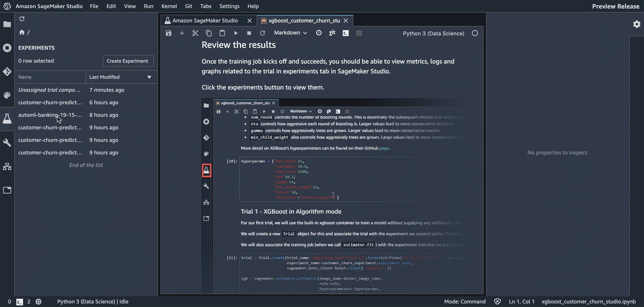Close the xgboost_customer_churn_stu tab
Image resolution: width=644 pixels, height=307 pixels.
click(x=347, y=21)
